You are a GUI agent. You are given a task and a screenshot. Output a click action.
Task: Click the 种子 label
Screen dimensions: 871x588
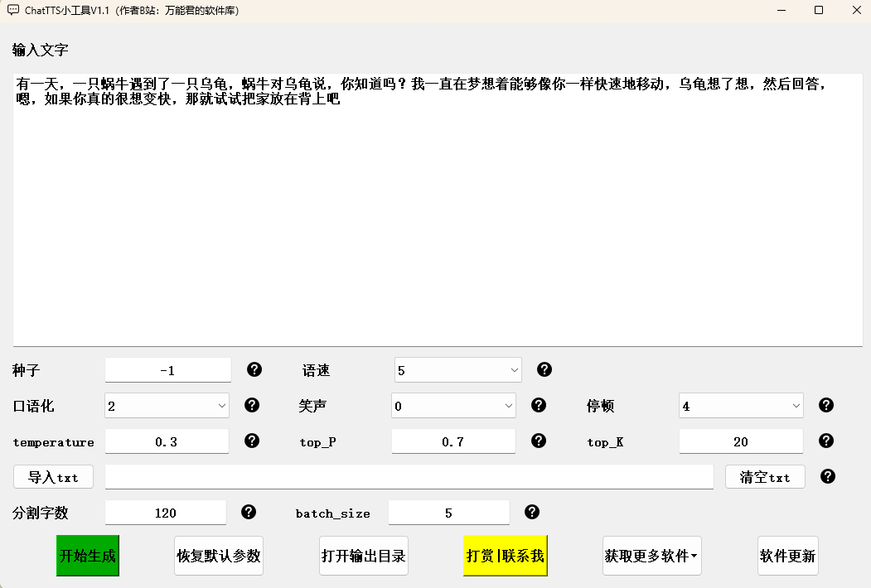(27, 370)
